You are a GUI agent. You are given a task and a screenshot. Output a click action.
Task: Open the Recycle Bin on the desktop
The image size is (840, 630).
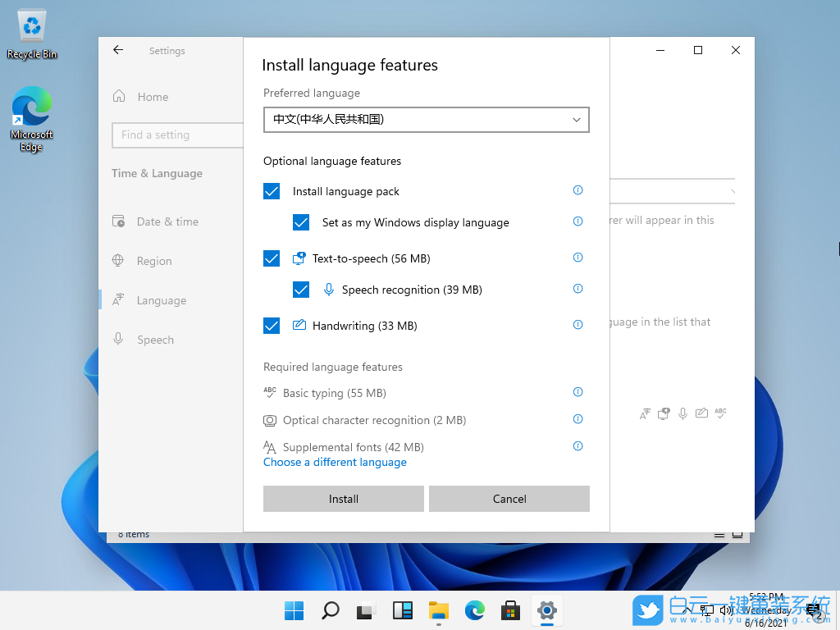(31, 25)
